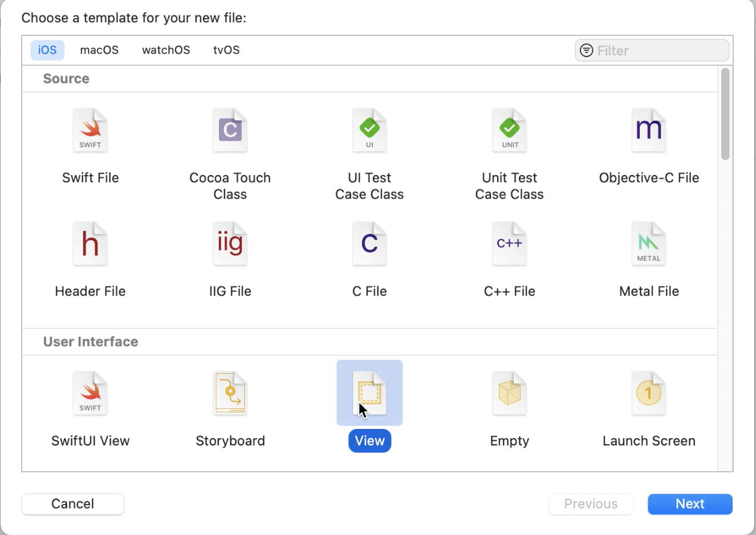Click the "Objective-C File" label
Image resolution: width=756 pixels, height=535 pixels.
pos(649,178)
